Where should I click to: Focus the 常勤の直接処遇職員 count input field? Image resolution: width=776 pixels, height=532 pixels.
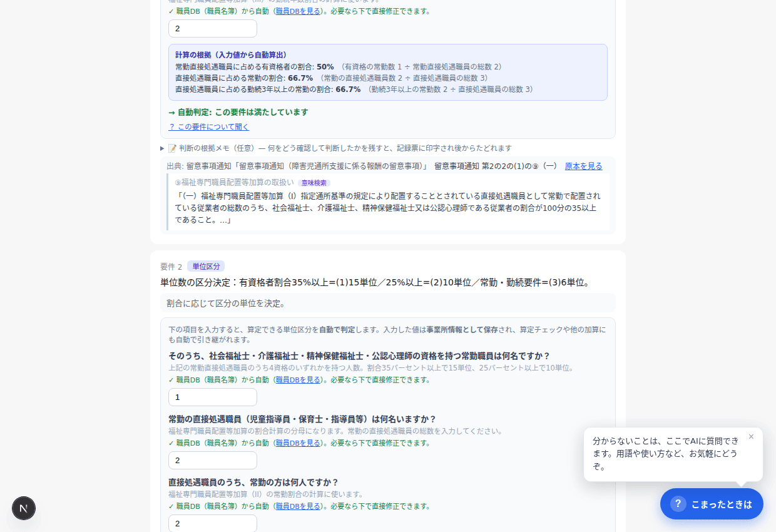pyautogui.click(x=213, y=460)
